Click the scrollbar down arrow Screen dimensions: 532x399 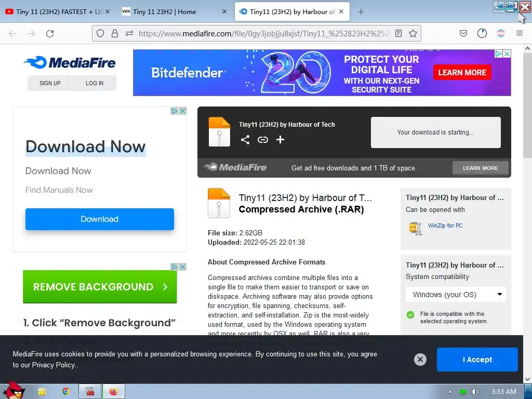pyautogui.click(x=527, y=379)
